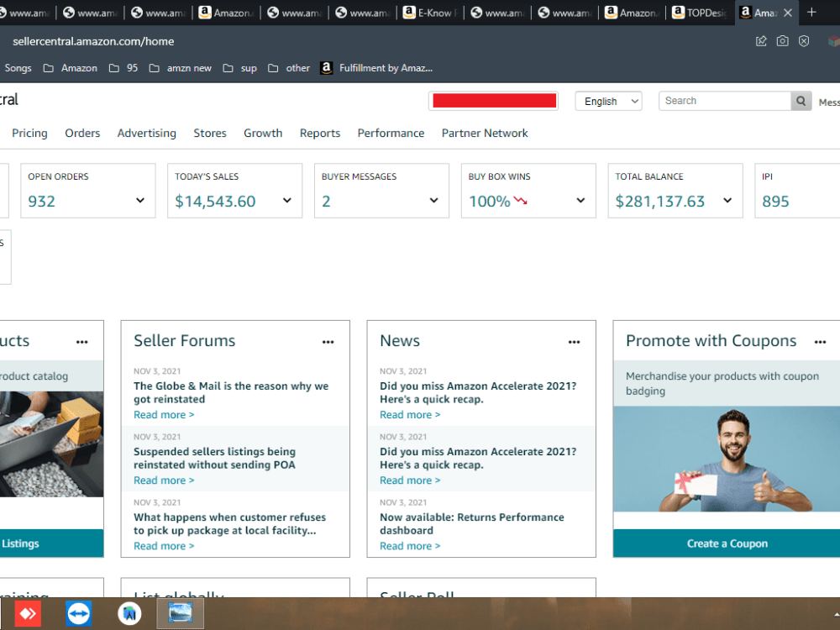Click the camera snapshot icon in address bar
Image resolution: width=840 pixels, height=630 pixels.
[782, 41]
